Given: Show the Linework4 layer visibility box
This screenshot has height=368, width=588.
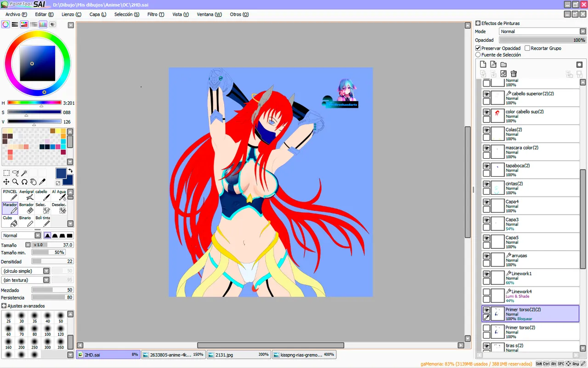Looking at the screenshot, I should click(x=486, y=292).
